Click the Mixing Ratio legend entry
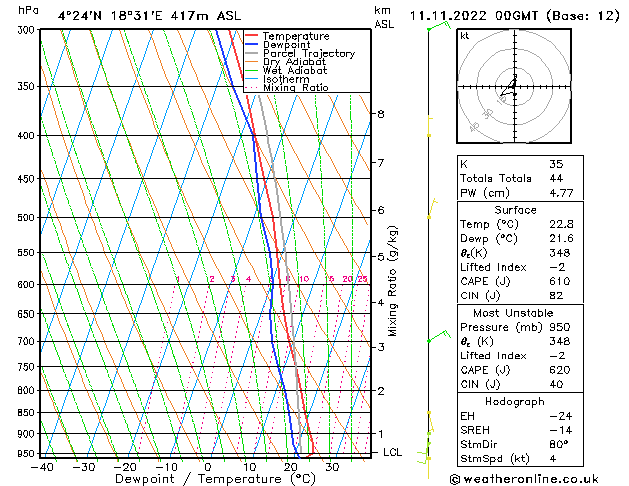629x486 pixels. (x=295, y=88)
